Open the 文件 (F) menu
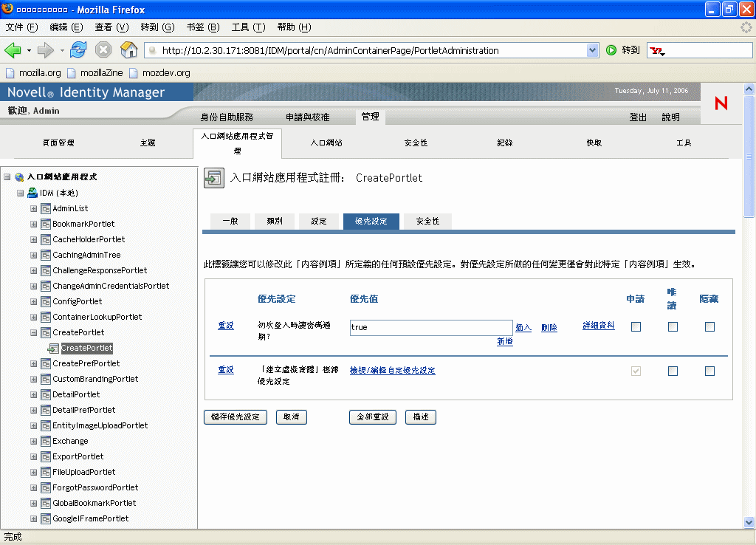 tap(21, 27)
